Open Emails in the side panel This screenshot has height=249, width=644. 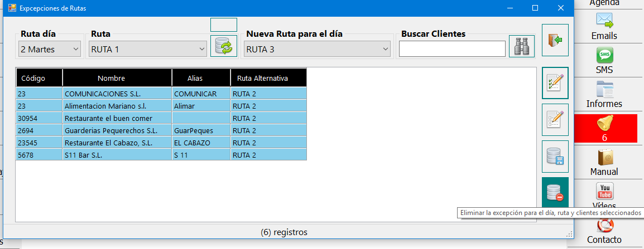tap(604, 26)
